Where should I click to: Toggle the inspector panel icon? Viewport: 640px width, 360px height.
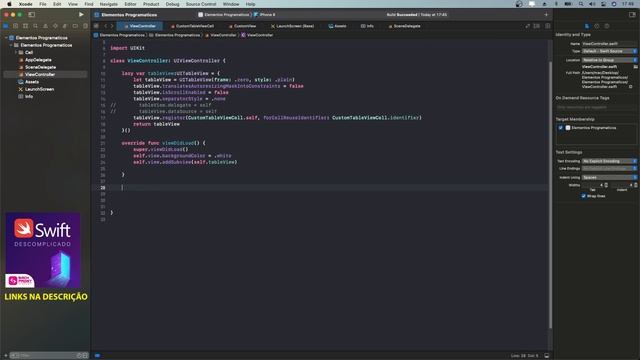(x=632, y=15)
